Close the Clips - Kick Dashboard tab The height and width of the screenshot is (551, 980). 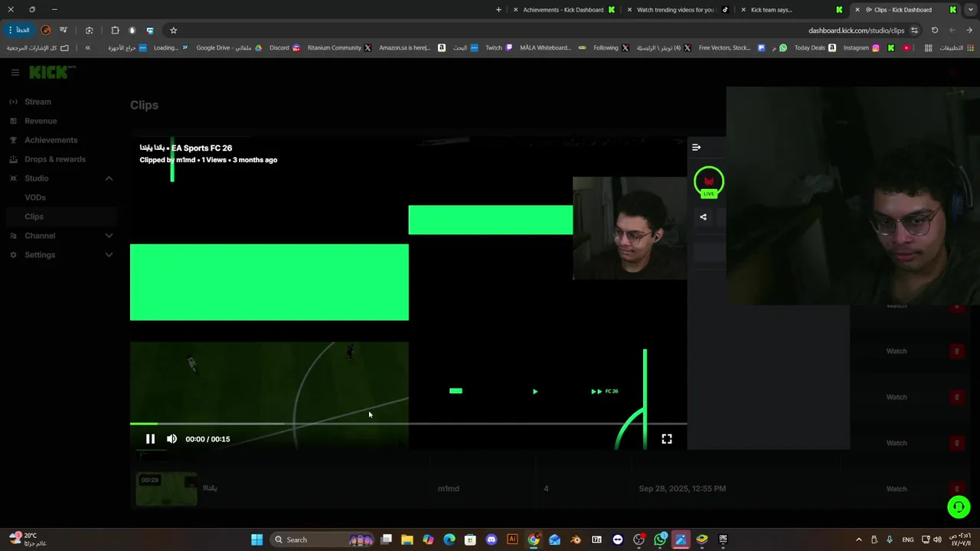click(x=857, y=10)
